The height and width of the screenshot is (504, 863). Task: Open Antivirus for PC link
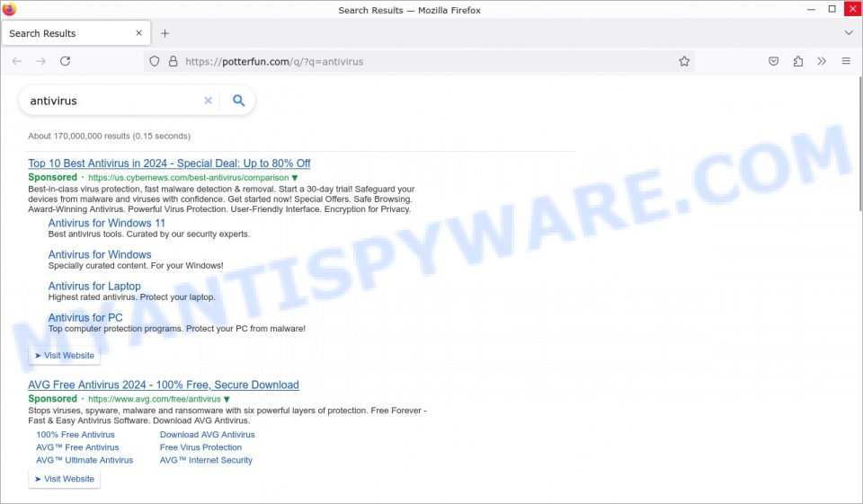(85, 317)
